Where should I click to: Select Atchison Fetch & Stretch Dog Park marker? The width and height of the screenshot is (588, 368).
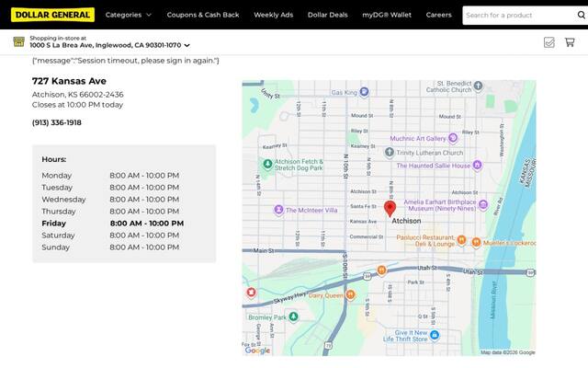[x=267, y=164]
